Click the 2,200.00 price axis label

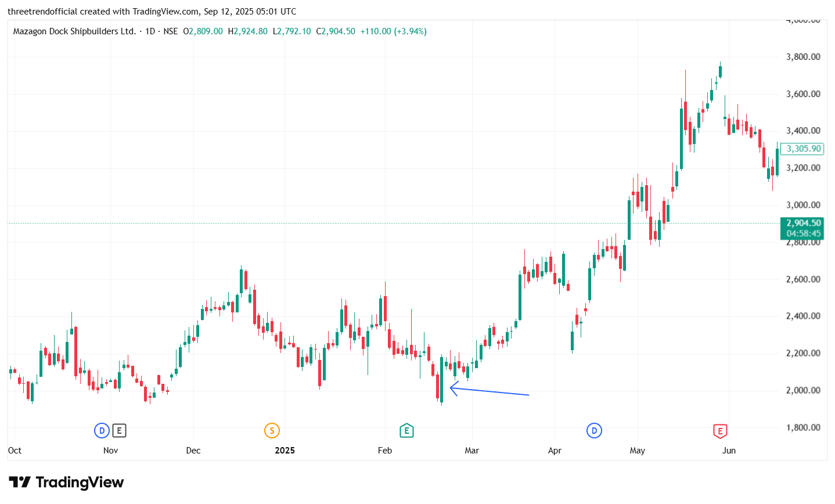803,353
